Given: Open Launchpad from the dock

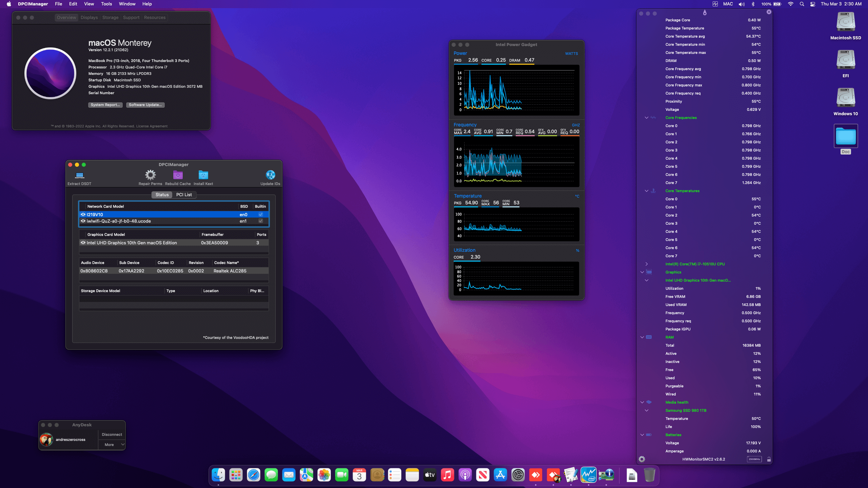Looking at the screenshot, I should coord(236,475).
